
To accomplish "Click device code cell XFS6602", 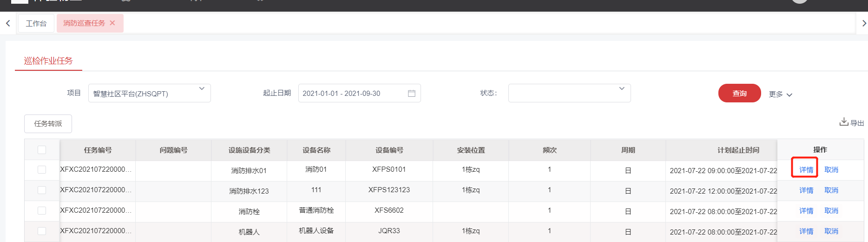I will 389,210.
